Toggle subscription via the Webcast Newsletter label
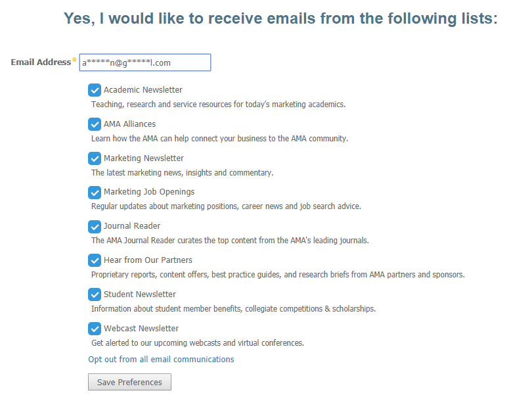 [x=141, y=328]
